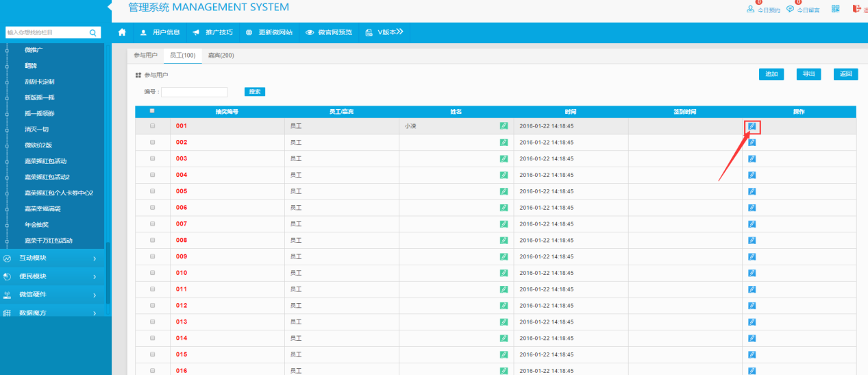Click the 编号 number input field
The height and width of the screenshot is (375, 868).
tap(194, 92)
